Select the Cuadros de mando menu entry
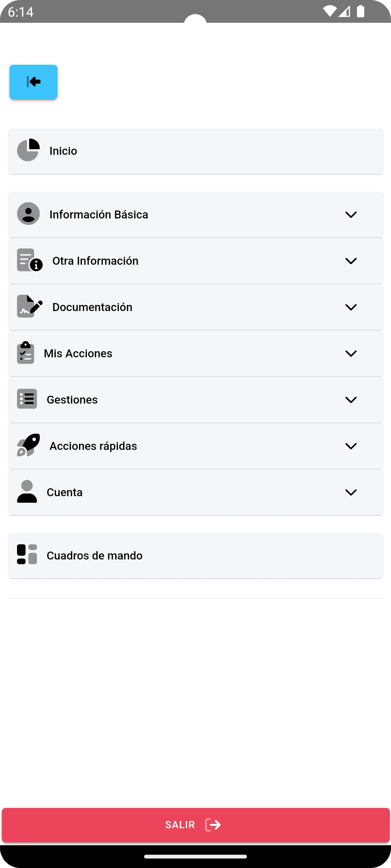Viewport: 391px width, 868px height. coord(195,556)
